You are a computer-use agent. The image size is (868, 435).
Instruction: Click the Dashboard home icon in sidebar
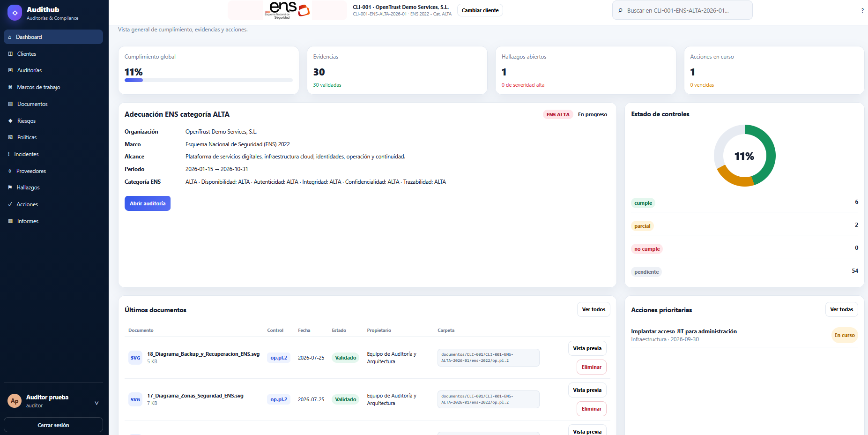click(x=10, y=37)
